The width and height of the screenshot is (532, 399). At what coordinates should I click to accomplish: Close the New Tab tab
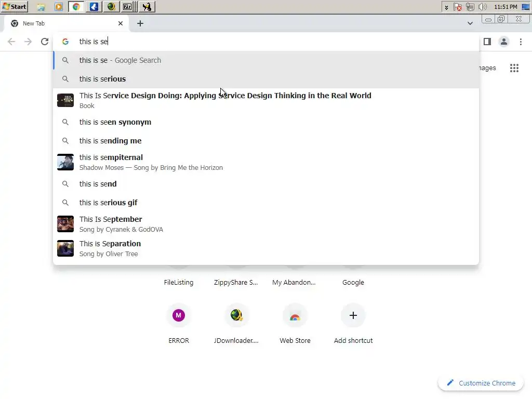click(121, 23)
